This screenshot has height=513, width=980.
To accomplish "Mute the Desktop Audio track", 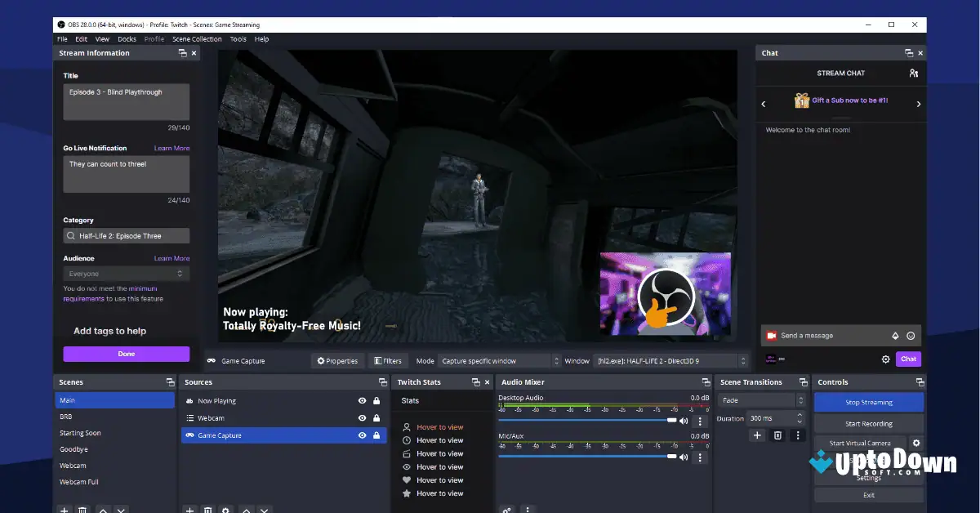I will coord(684,421).
